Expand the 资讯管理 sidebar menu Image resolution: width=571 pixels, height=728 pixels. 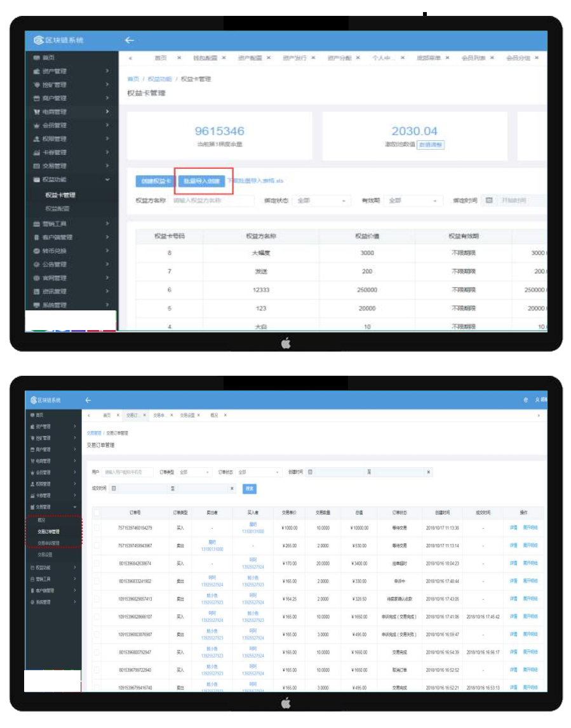[x=71, y=291]
